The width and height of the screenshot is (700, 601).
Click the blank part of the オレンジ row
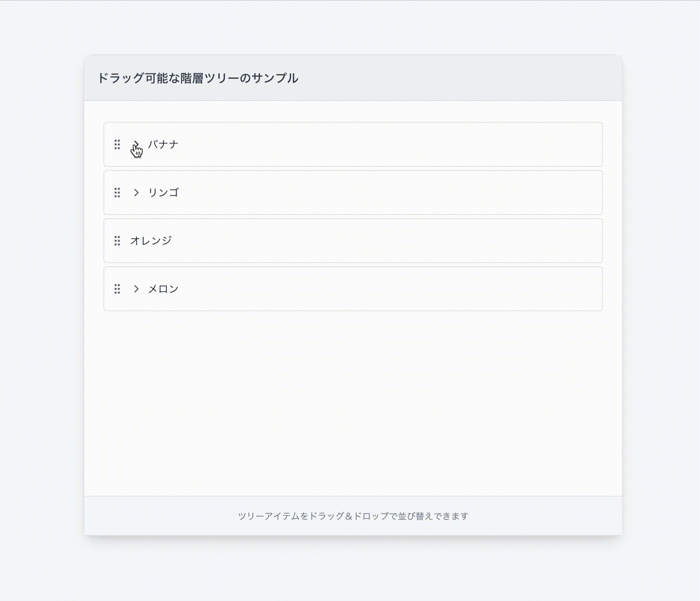[385, 241]
